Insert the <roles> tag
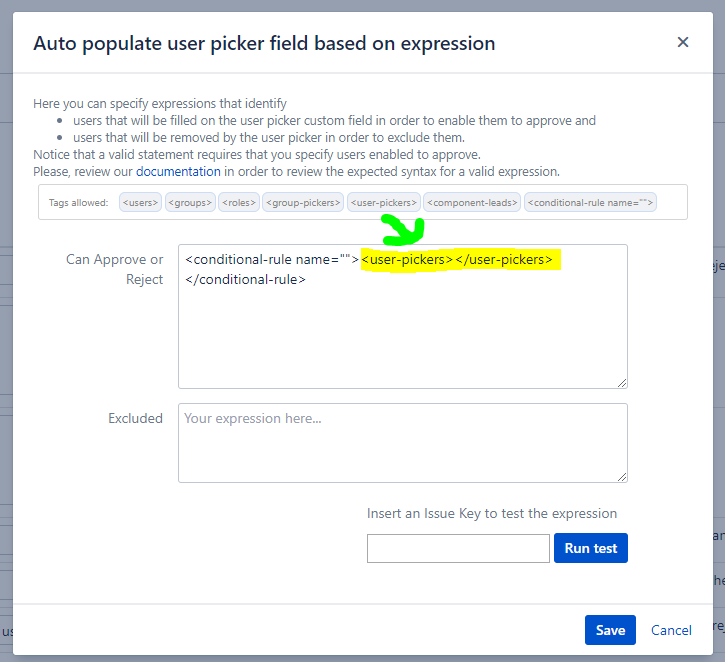This screenshot has width=725, height=662. 238,203
